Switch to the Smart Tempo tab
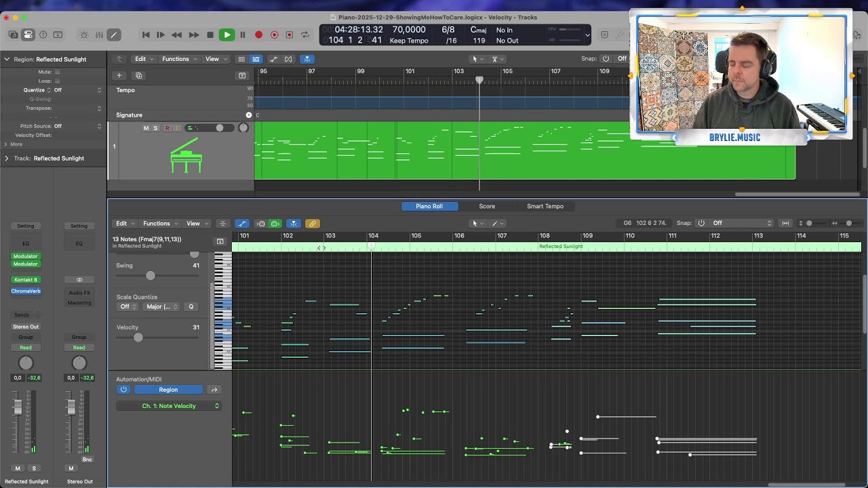 [x=545, y=206]
